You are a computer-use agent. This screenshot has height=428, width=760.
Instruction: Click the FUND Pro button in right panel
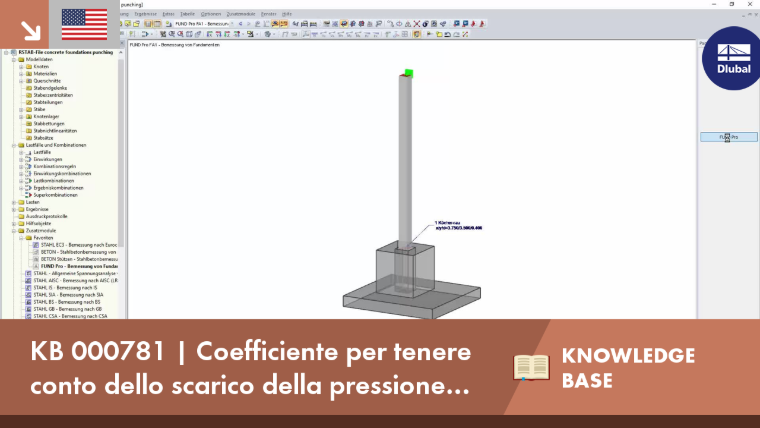coord(728,137)
